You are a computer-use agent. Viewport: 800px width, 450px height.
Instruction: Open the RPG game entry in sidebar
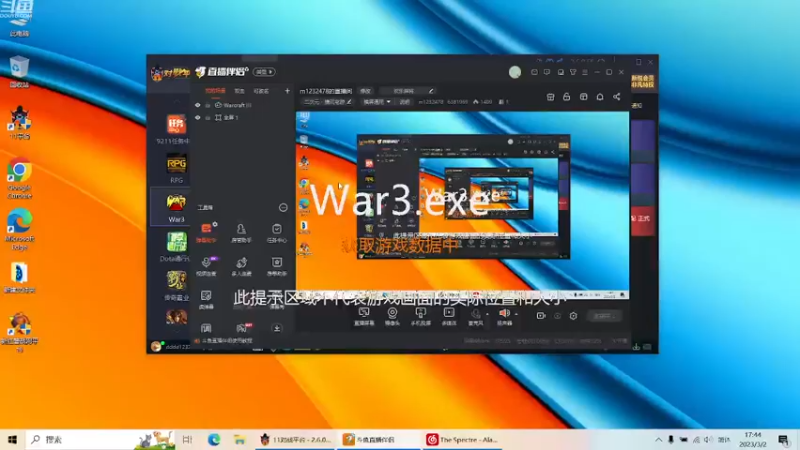176,169
